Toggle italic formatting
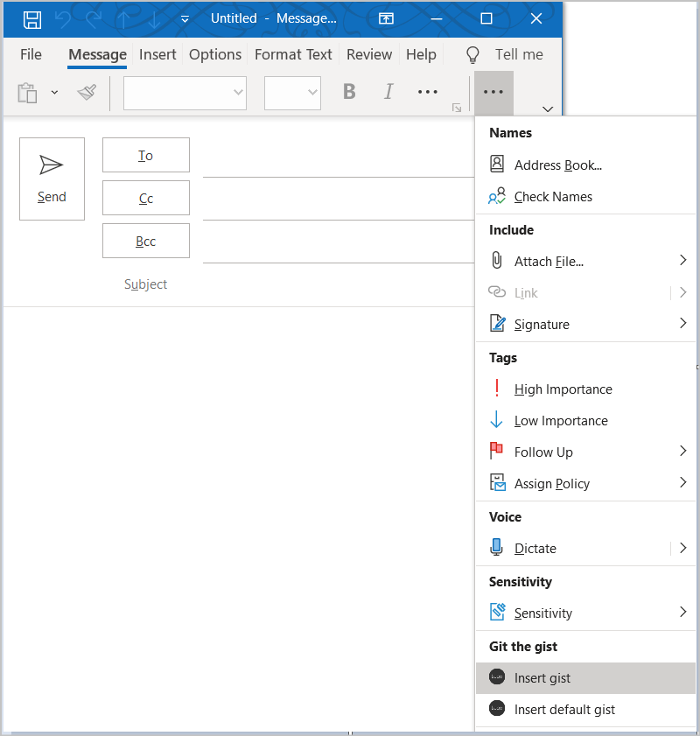 [x=388, y=91]
